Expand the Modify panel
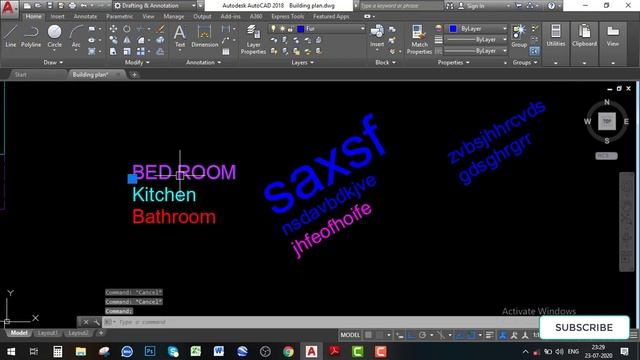Viewport: 640px width, 360px height. [137, 62]
